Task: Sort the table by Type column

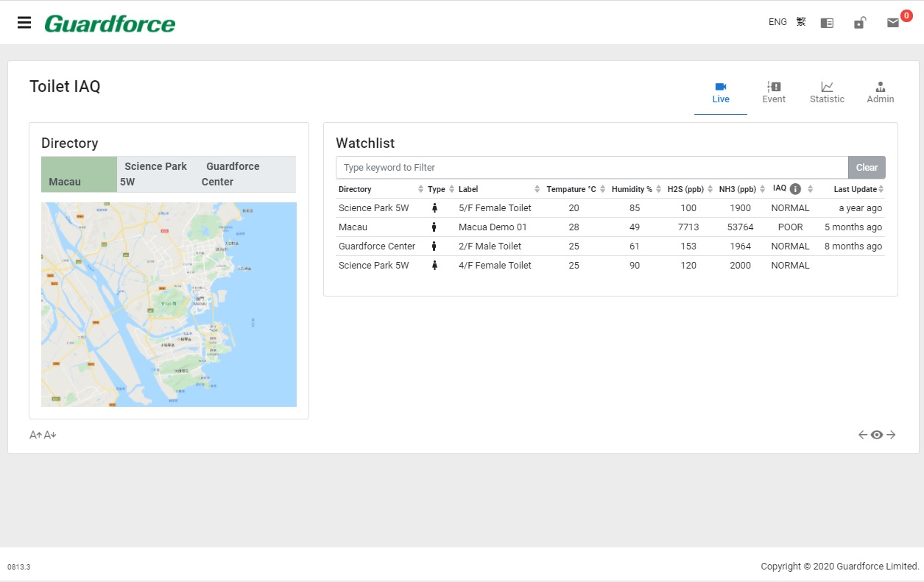Action: click(441, 189)
